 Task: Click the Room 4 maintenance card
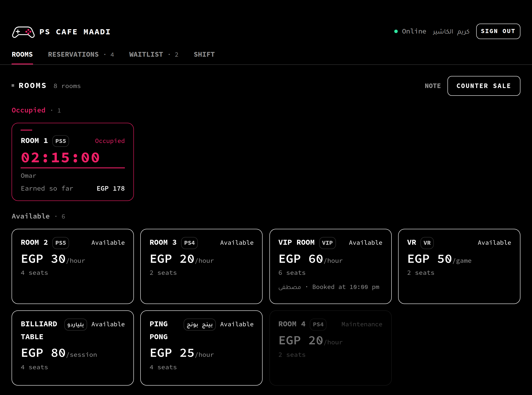(x=330, y=348)
